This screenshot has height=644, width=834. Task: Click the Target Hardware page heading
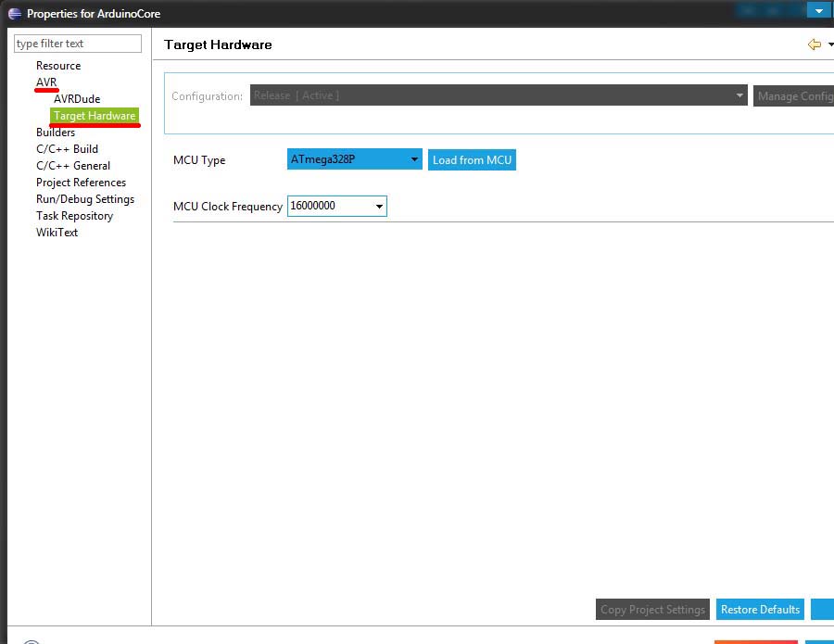[x=218, y=44]
